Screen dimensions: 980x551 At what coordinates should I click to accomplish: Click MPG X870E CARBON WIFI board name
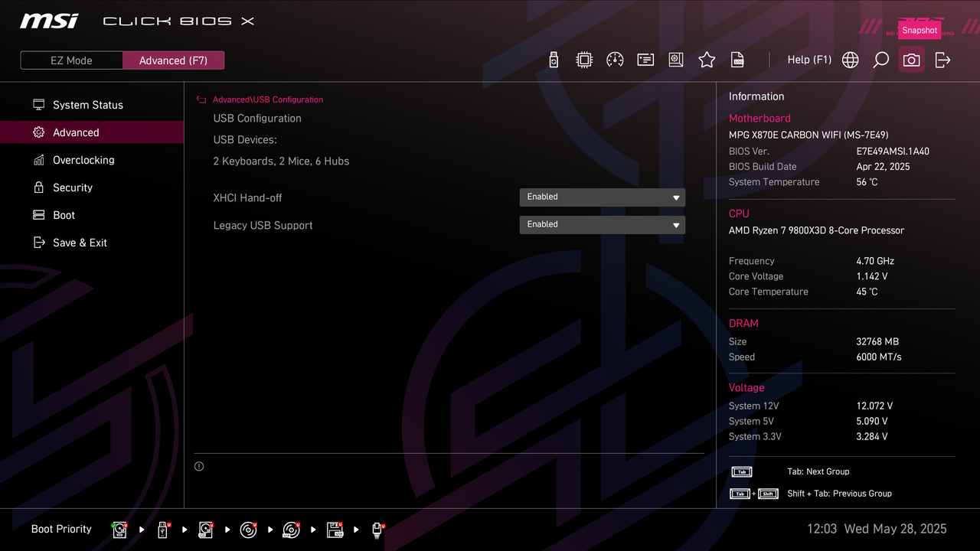pyautogui.click(x=808, y=135)
